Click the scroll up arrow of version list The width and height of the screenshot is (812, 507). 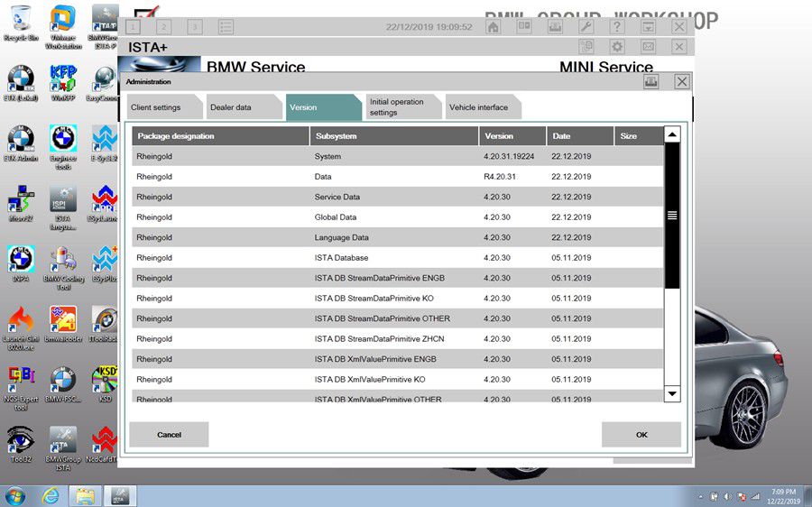coord(672,134)
